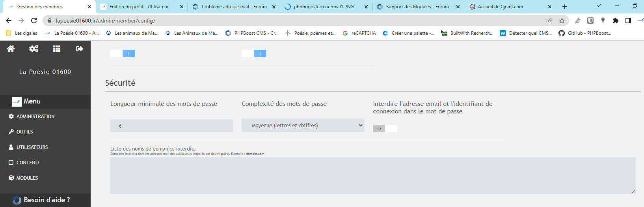Open the tab search chevron
This screenshot has height=207, width=644.
tap(599, 6)
